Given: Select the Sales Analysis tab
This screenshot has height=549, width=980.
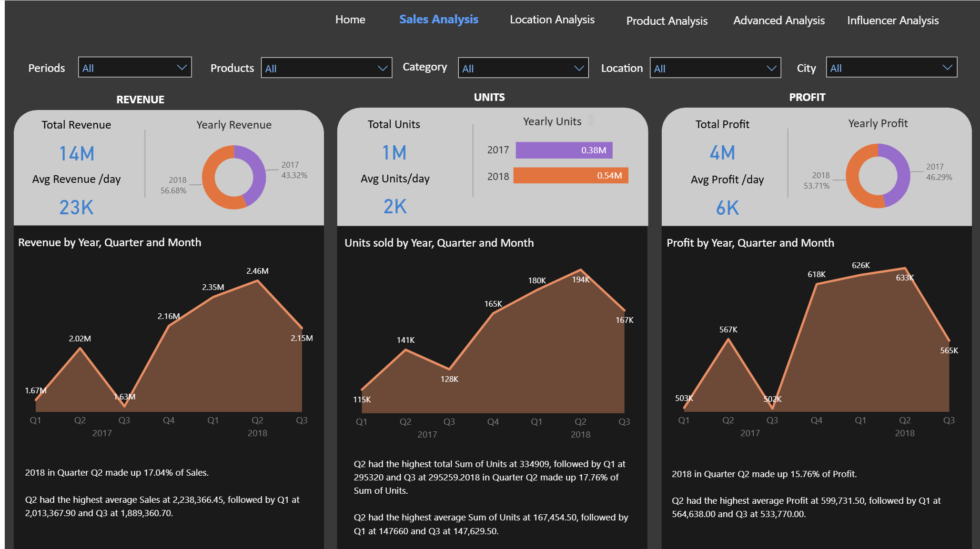Looking at the screenshot, I should 438,20.
